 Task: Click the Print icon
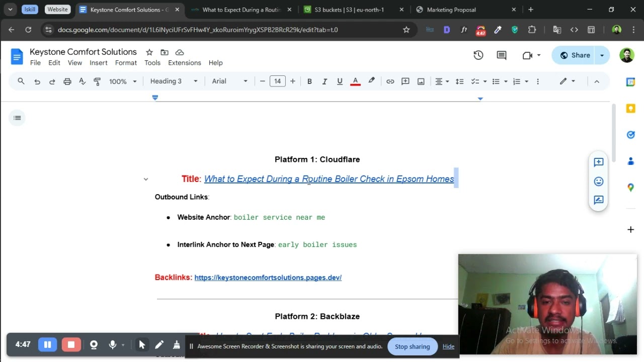click(67, 81)
